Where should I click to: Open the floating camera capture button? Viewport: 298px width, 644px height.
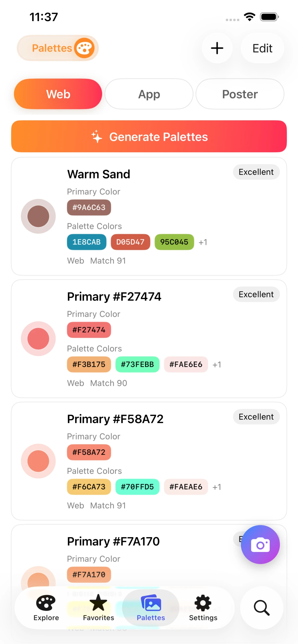tap(260, 544)
